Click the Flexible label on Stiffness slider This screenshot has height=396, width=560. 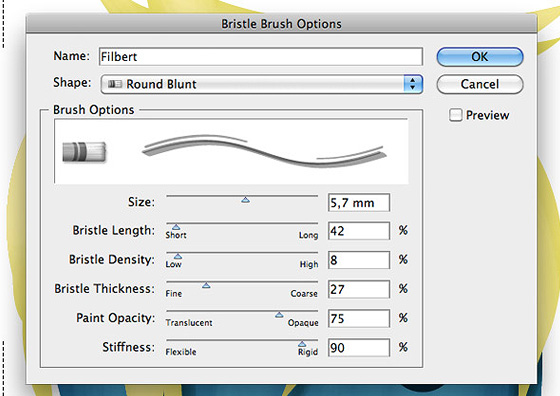pyautogui.click(x=181, y=352)
